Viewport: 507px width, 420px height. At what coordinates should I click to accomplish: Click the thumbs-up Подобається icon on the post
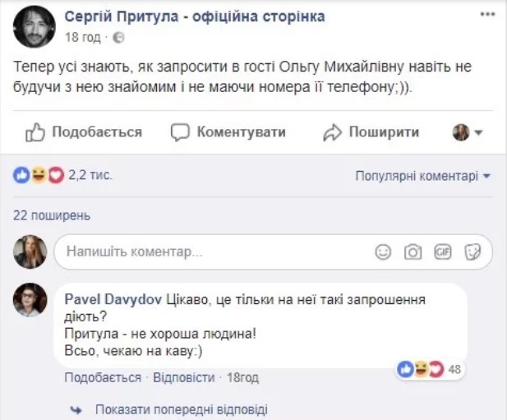(35, 132)
